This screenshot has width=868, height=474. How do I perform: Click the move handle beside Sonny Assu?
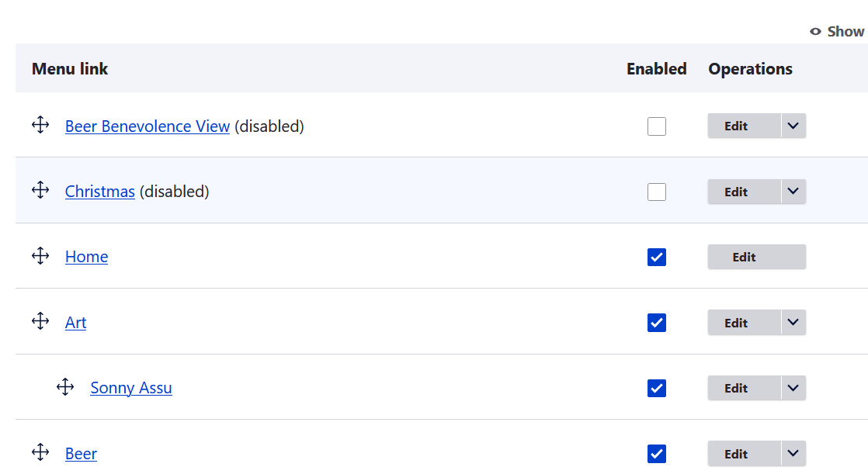[65, 387]
